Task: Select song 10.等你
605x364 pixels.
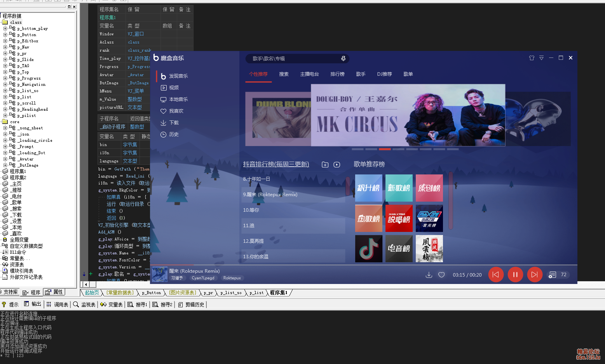Action: (x=294, y=210)
